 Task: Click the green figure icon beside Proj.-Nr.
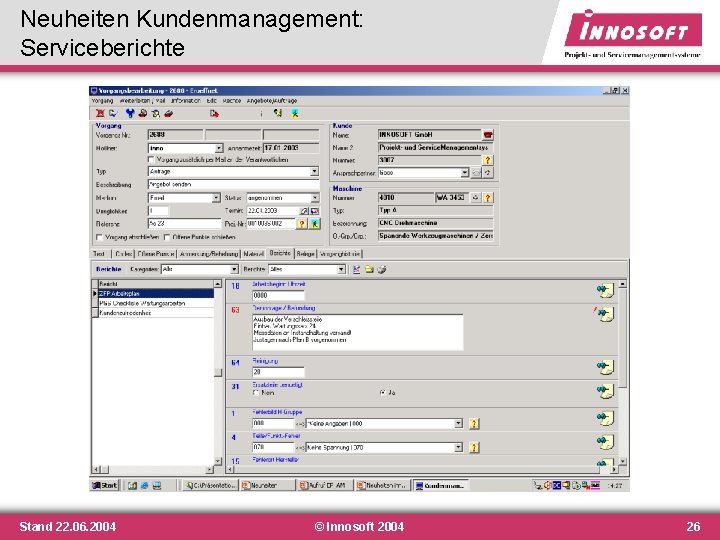click(315, 224)
